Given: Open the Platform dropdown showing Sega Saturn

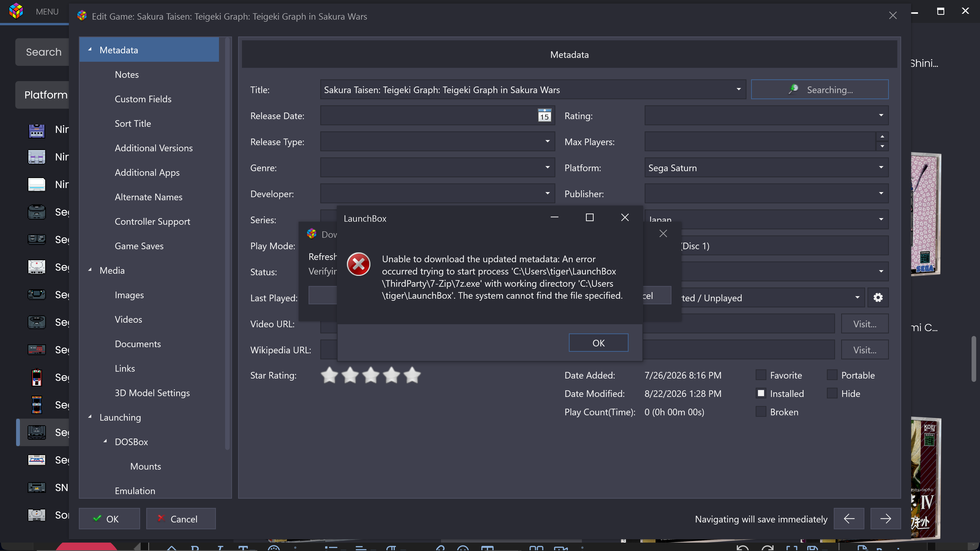Looking at the screenshot, I should pos(881,168).
